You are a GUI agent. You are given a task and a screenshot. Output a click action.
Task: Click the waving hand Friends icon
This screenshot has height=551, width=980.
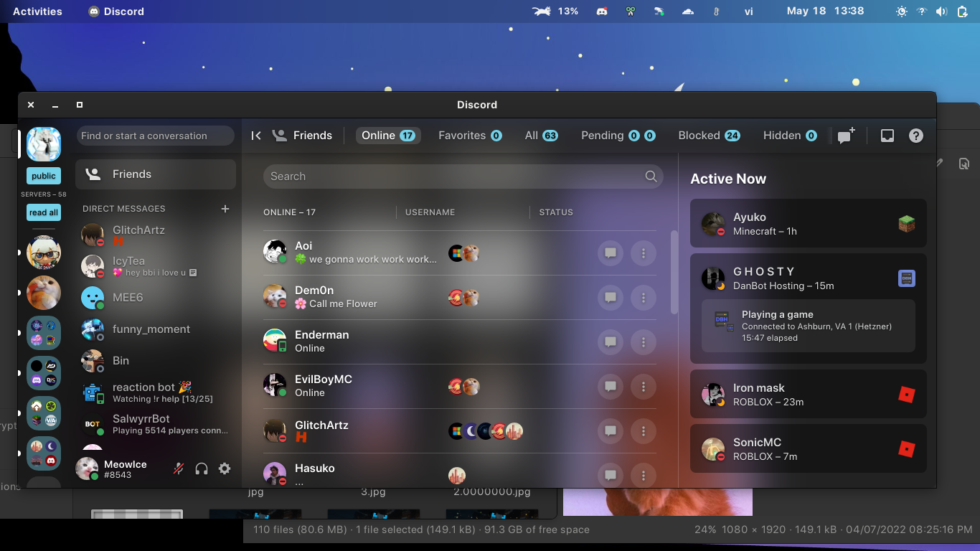[x=279, y=135]
